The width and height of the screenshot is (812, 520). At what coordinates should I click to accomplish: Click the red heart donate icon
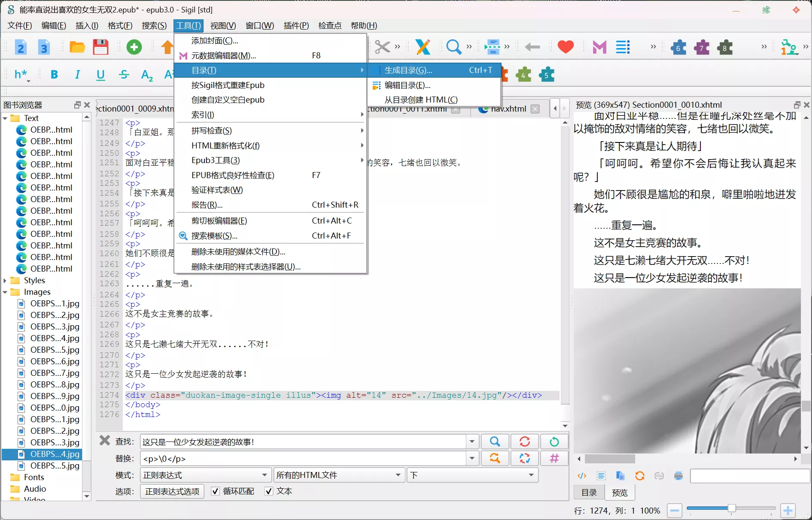tap(566, 47)
